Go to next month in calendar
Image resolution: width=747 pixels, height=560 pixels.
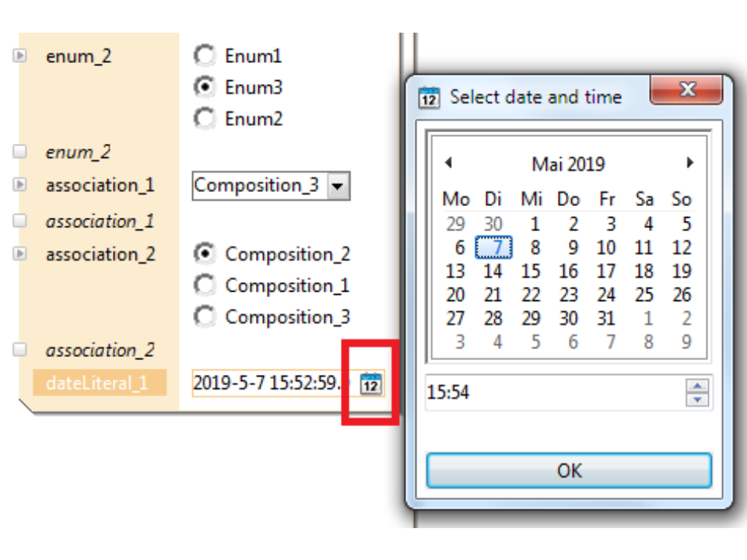tap(689, 163)
